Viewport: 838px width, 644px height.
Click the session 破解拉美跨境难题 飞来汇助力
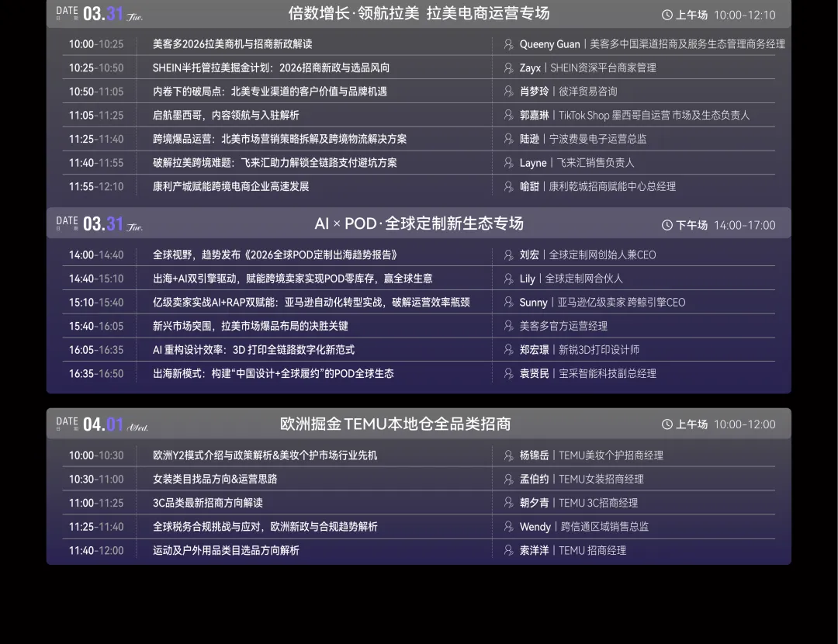pyautogui.click(x=275, y=162)
